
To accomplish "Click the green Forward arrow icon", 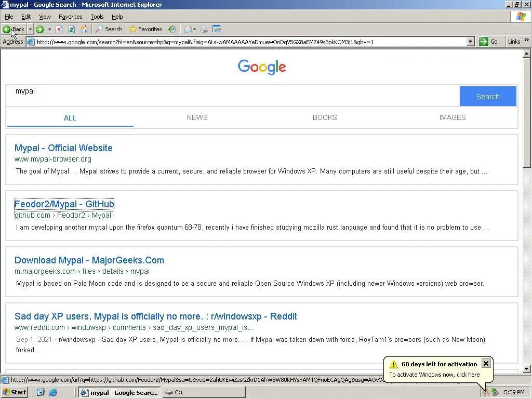I will pos(39,29).
